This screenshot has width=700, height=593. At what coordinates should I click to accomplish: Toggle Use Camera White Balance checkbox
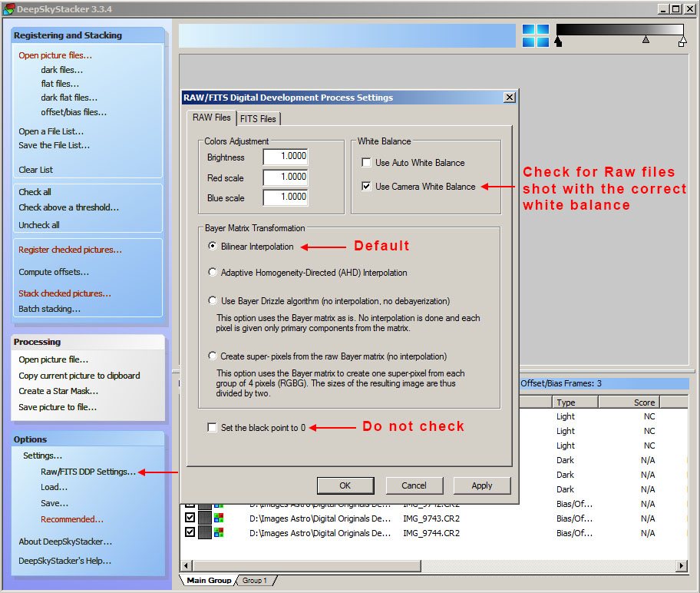tap(366, 187)
